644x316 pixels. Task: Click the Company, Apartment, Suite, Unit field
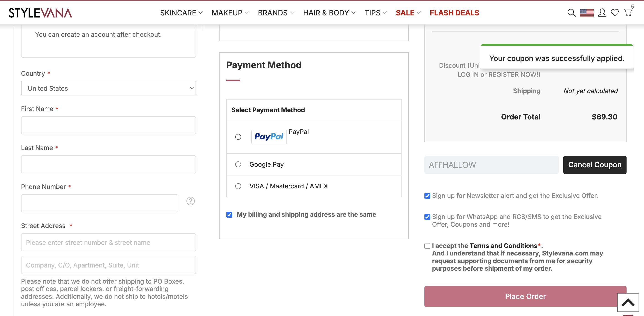[x=108, y=265]
